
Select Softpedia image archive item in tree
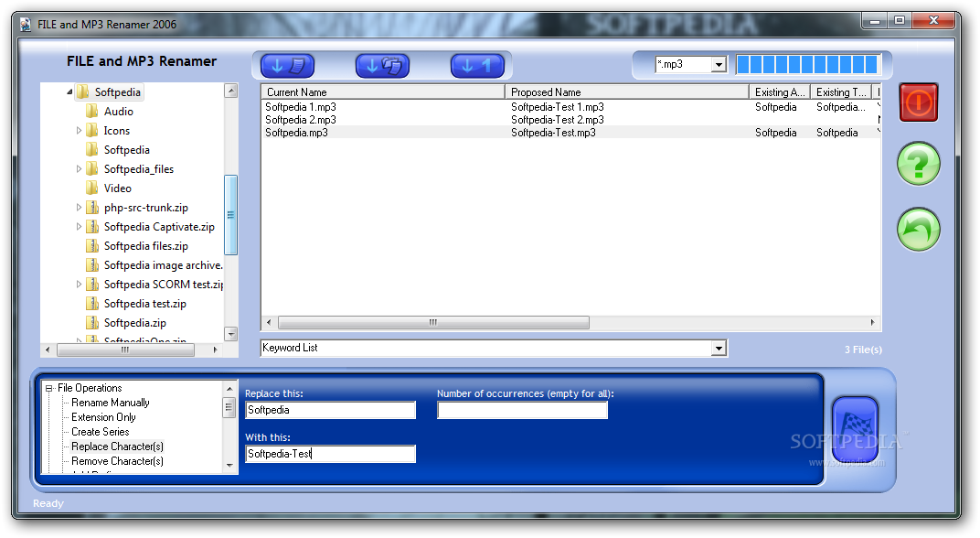163,265
